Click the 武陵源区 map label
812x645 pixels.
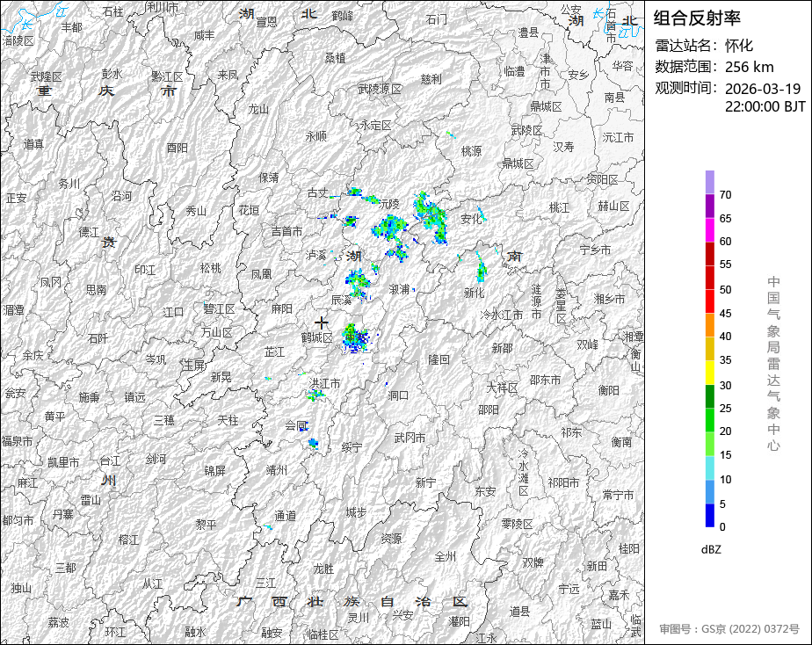tap(380, 89)
